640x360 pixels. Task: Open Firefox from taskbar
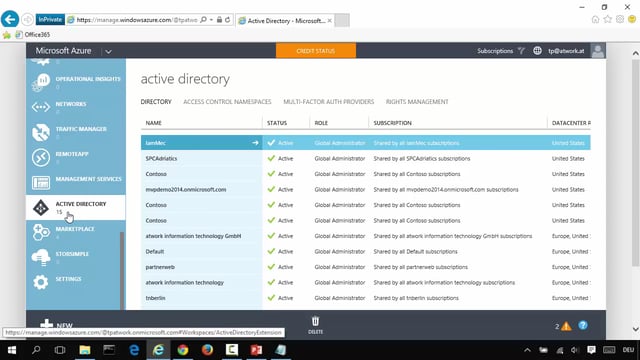[207, 350]
